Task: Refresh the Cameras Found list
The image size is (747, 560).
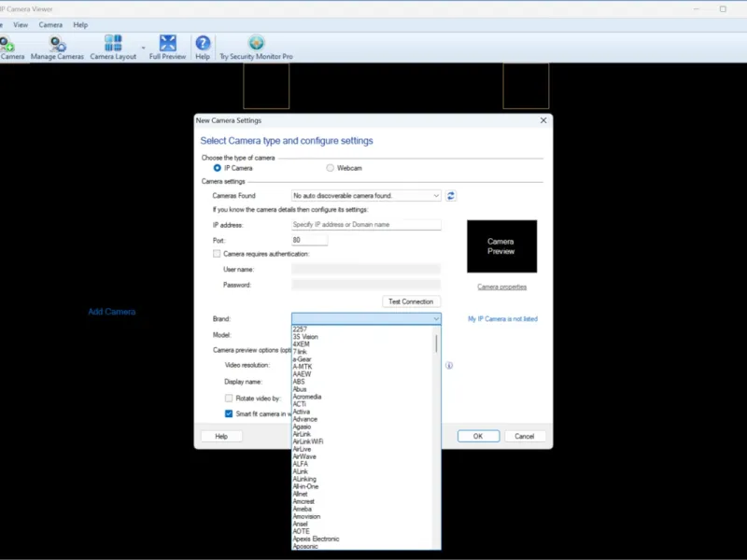Action: coord(451,196)
